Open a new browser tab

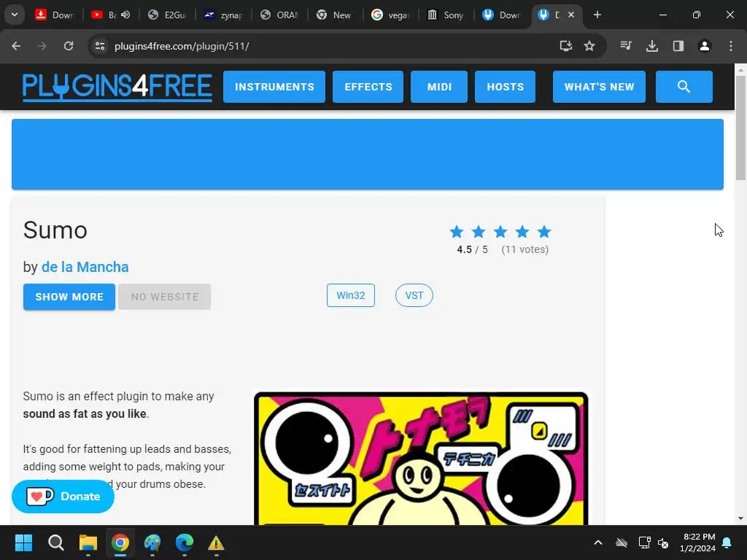click(597, 15)
